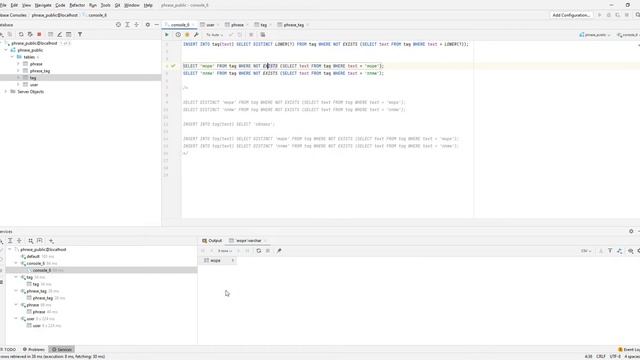This screenshot has width=640, height=360.
Task: Click the UTF-8 encoding in status bar
Action: pos(615,356)
